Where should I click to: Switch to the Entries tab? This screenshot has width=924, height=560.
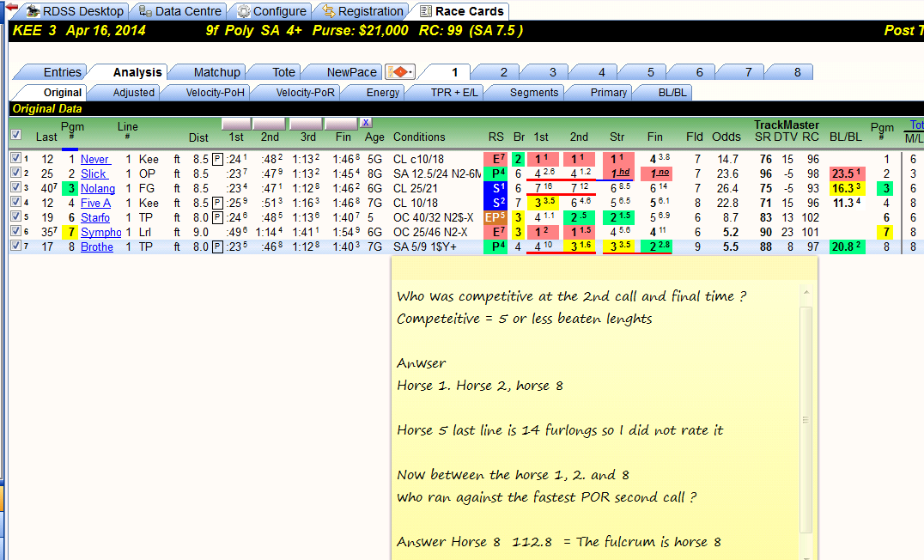(62, 72)
